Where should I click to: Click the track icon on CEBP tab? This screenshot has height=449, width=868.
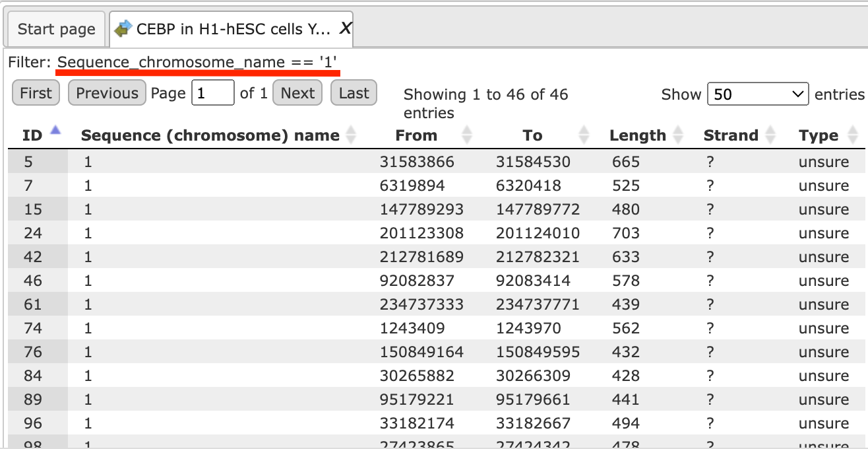[123, 29]
